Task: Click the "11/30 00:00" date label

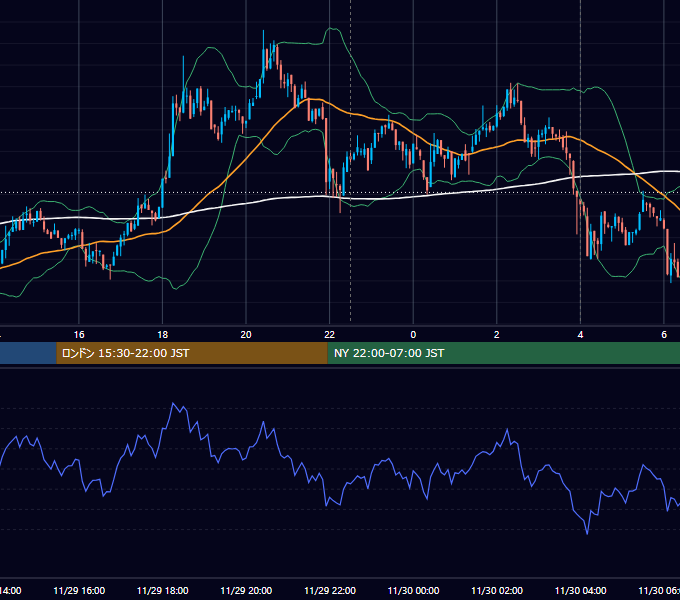Action: tap(413, 590)
